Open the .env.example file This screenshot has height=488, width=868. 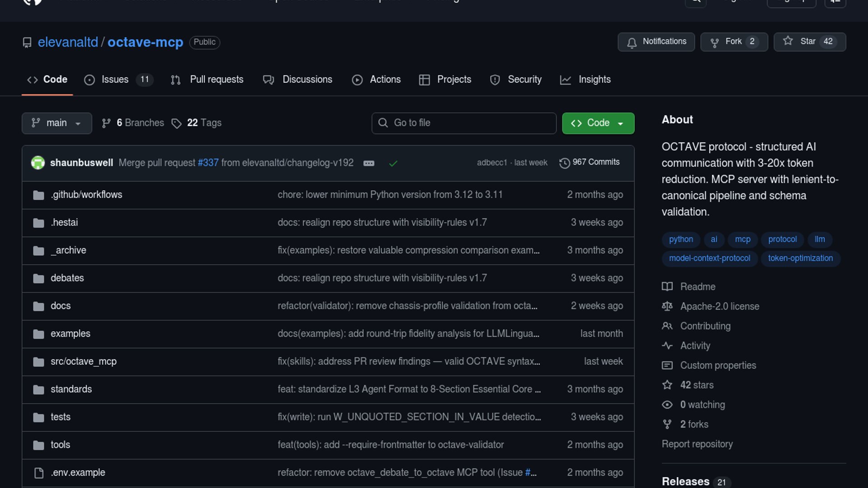click(78, 473)
